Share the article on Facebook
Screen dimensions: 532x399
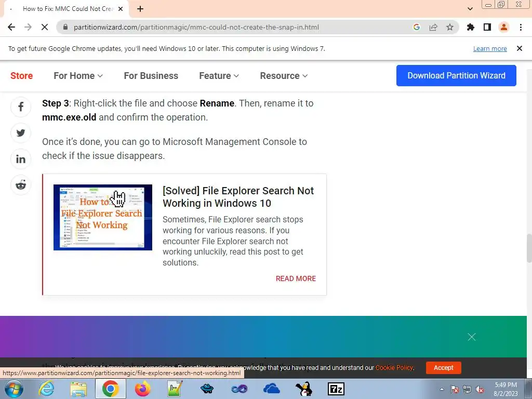(x=21, y=107)
